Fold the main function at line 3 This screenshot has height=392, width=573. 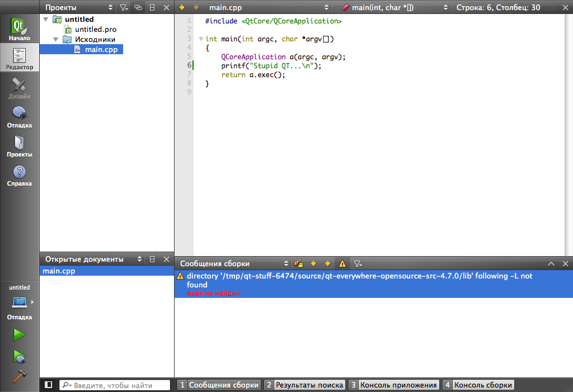tap(201, 39)
